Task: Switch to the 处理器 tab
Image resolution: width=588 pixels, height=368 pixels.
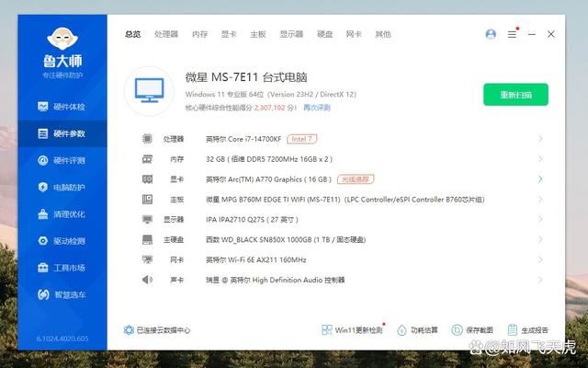Action: click(x=166, y=34)
